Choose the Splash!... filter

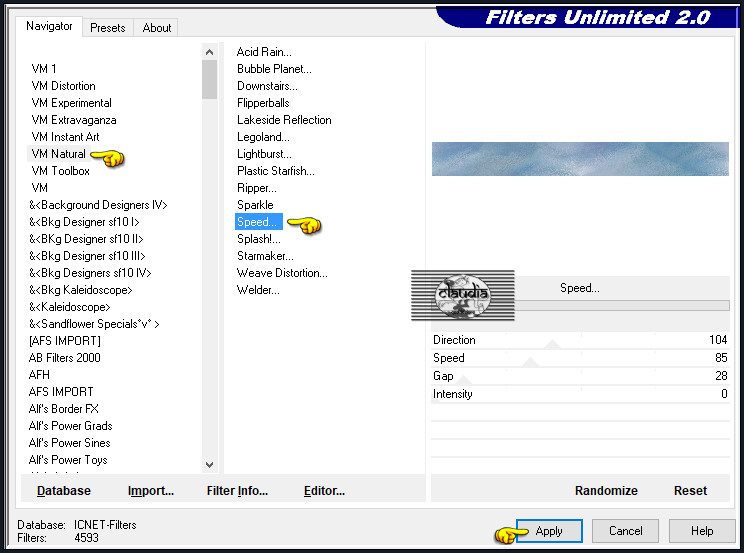pos(259,239)
